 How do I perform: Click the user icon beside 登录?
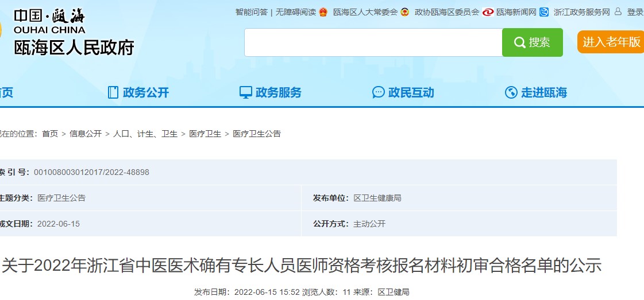[618, 11]
